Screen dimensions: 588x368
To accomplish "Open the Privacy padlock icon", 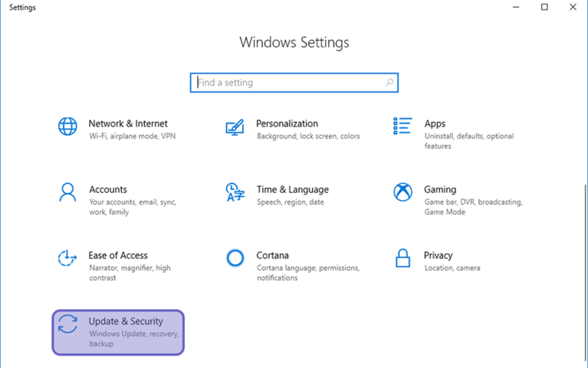I will coord(403,258).
